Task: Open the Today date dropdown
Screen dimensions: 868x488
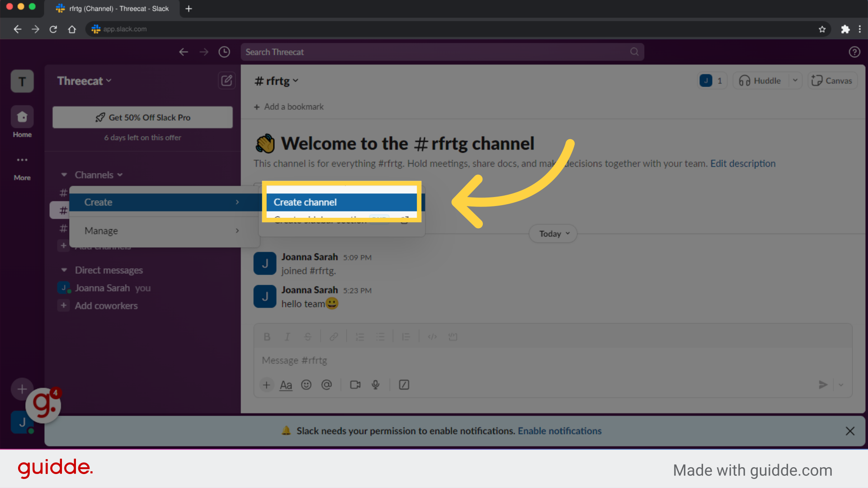Action: (553, 234)
